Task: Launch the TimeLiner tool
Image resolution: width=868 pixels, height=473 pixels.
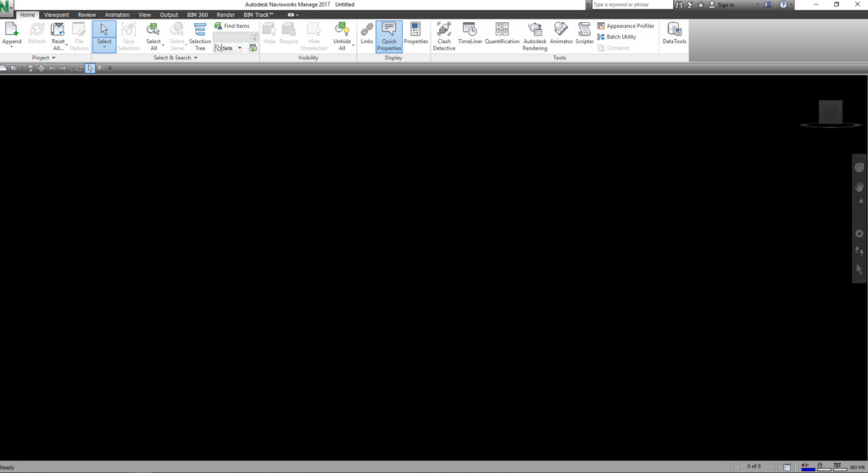Action: point(470,31)
